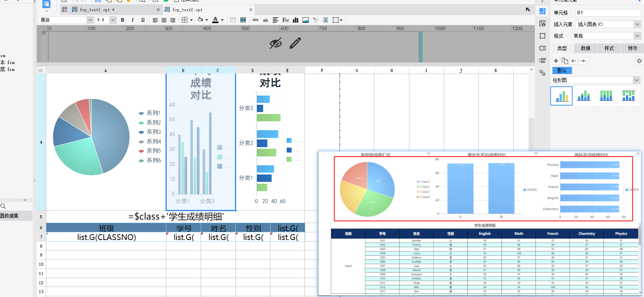The height and width of the screenshot is (297, 644).
Task: Expand the fill color dropdown arrow
Action: coord(207,20)
